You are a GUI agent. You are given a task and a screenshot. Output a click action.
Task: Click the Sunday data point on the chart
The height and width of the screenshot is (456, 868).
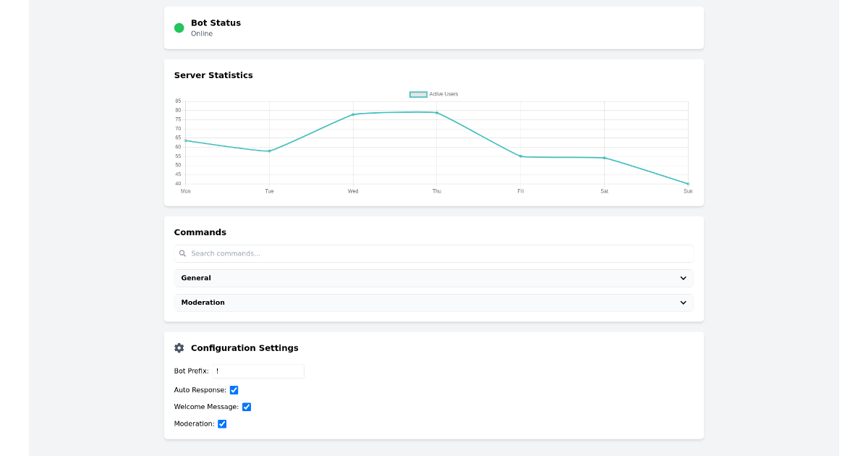click(687, 185)
